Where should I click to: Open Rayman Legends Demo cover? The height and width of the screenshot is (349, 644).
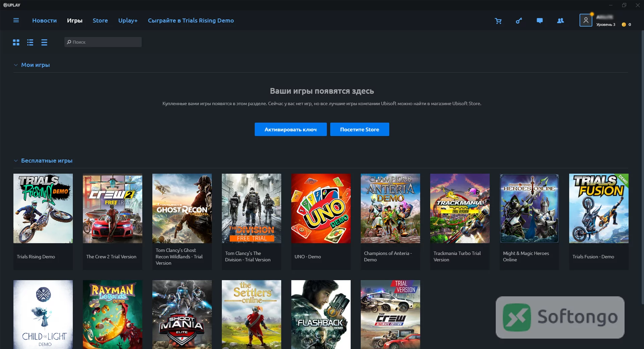click(112, 314)
